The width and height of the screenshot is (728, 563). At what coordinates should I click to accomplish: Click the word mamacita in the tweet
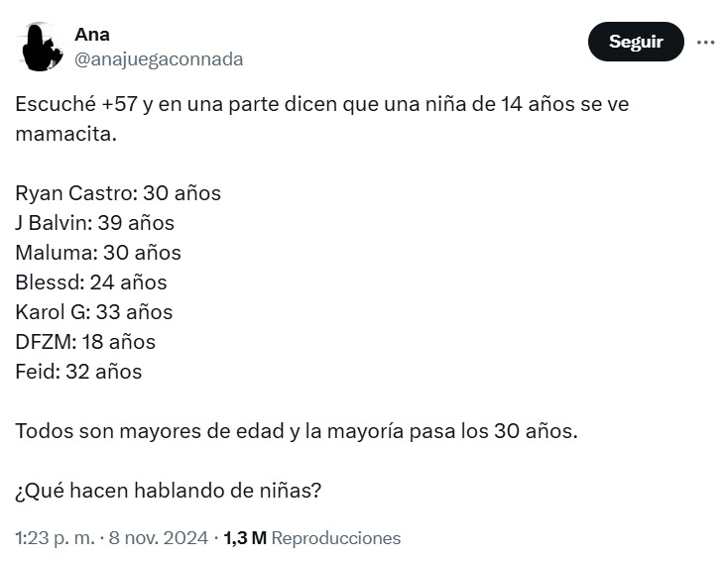click(x=65, y=134)
